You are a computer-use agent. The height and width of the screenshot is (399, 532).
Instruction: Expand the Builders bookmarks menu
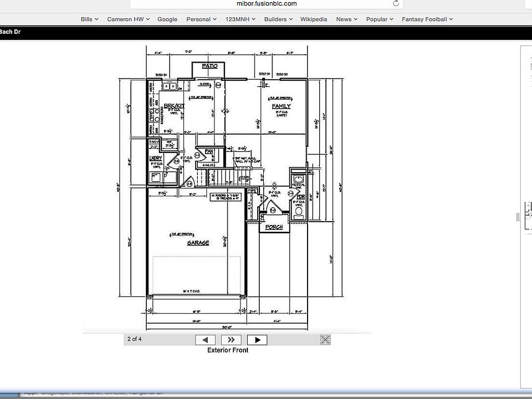pos(278,19)
